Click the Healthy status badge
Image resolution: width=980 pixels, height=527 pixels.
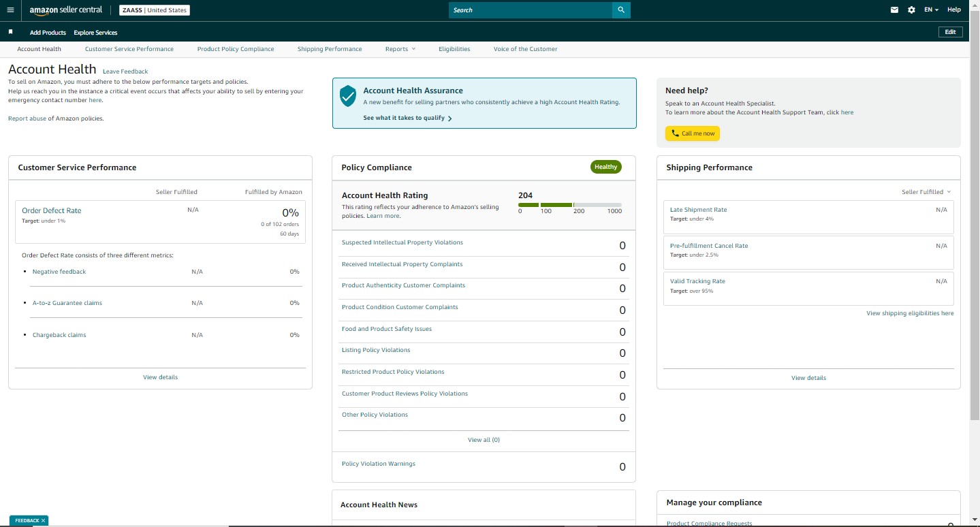coord(605,167)
